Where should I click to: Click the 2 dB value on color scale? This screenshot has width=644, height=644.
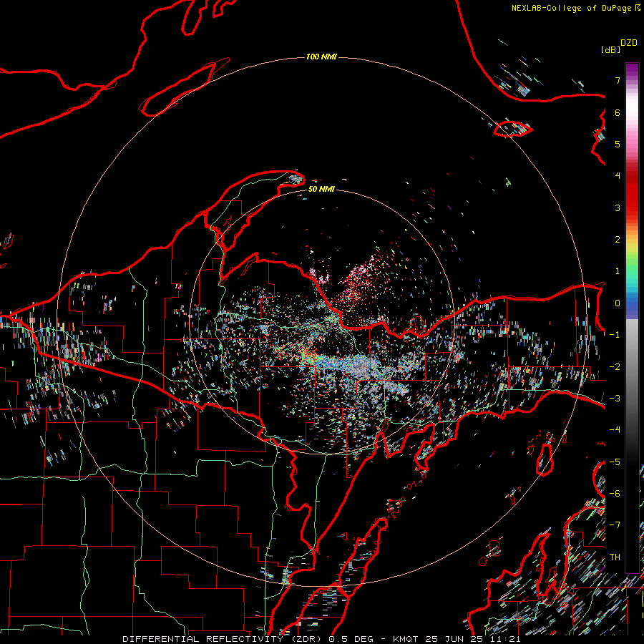coord(618,240)
